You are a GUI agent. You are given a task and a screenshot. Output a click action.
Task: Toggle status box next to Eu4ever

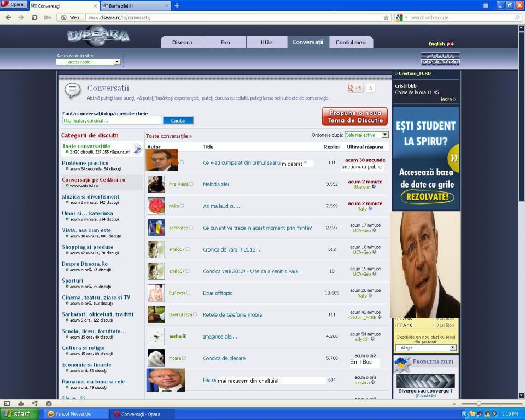click(x=188, y=293)
